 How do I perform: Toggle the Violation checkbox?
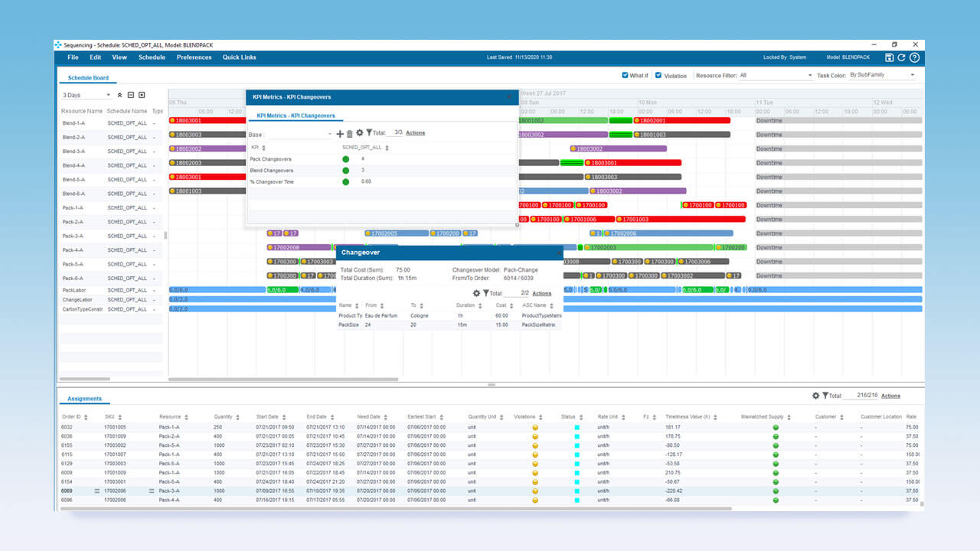point(658,76)
